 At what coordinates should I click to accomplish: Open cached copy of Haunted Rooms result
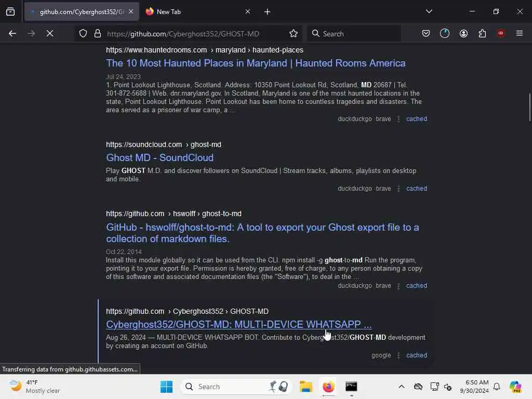pos(417,119)
